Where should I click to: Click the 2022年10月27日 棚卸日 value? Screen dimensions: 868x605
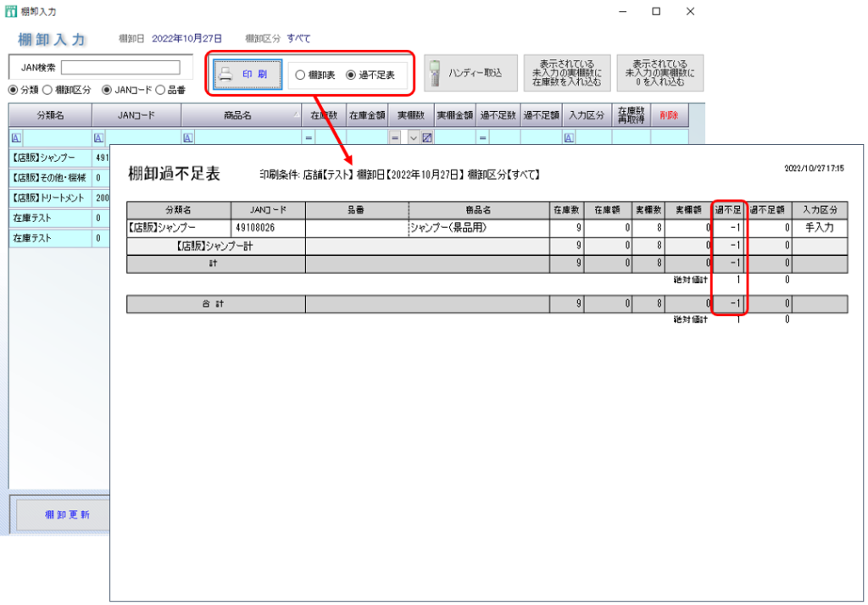(x=187, y=38)
